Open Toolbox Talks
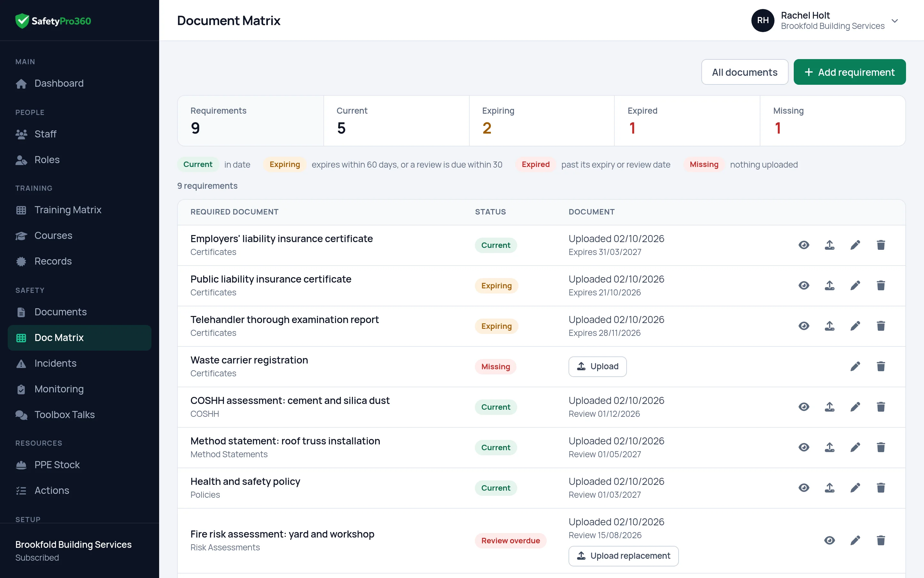Viewport: 924px width, 578px height. [80, 415]
